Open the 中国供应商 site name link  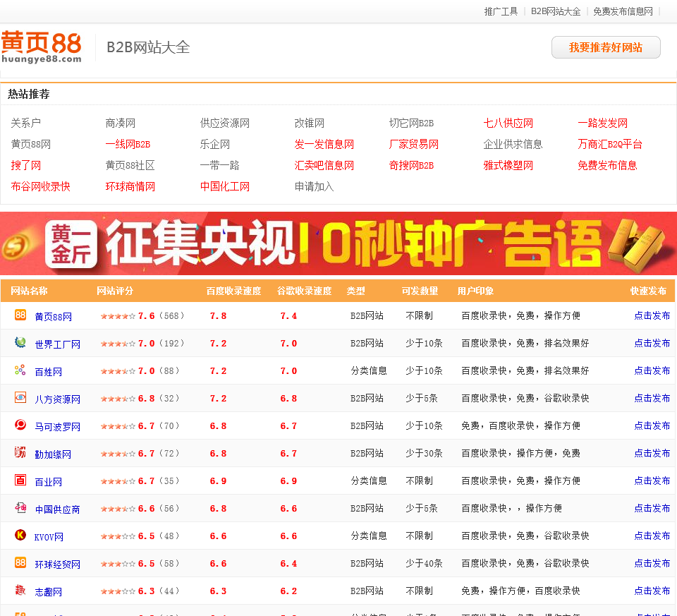click(57, 509)
